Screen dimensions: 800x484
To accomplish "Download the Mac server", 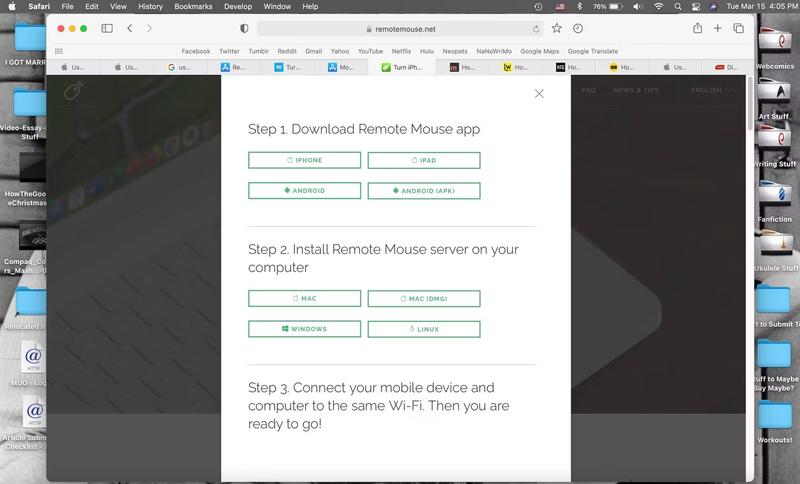I will click(305, 298).
